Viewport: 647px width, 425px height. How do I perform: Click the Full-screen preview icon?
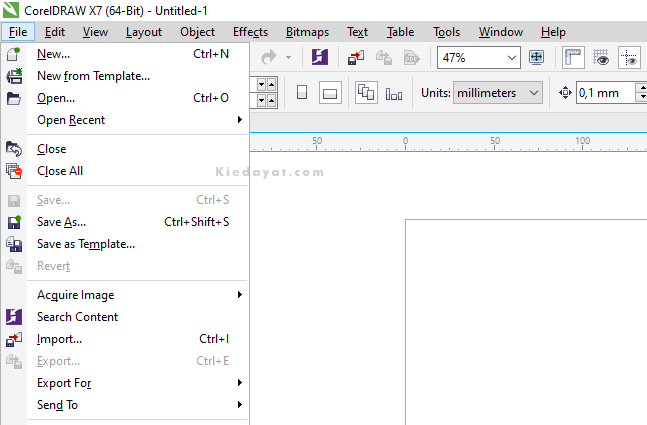(x=536, y=57)
